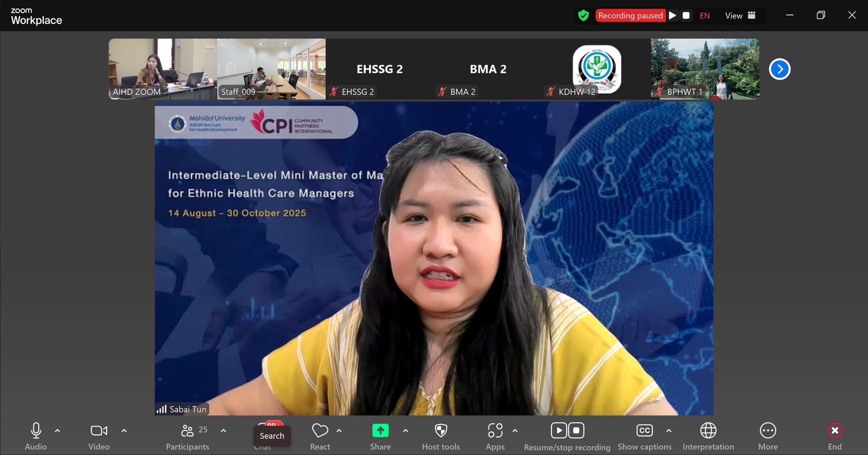Open Interpretation globe icon
The image size is (868, 455).
tap(708, 431)
